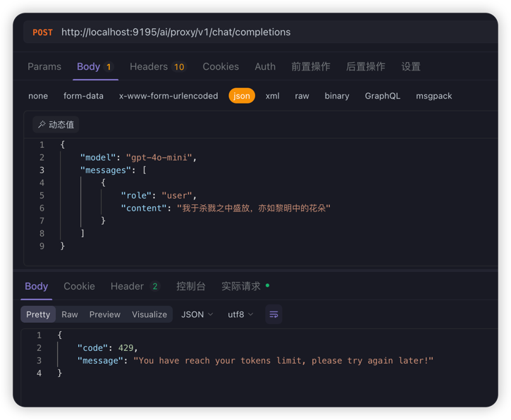
Task: Switch to the Params tab
Action: pyautogui.click(x=44, y=66)
